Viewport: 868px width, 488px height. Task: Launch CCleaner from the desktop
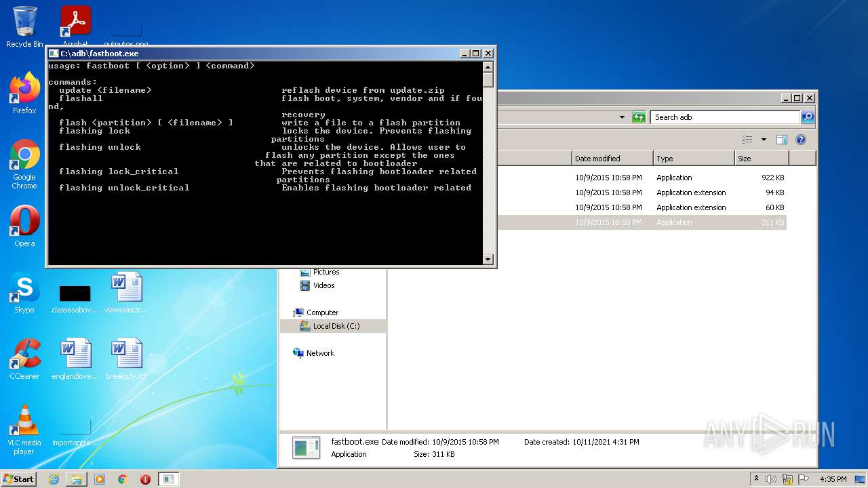24,359
